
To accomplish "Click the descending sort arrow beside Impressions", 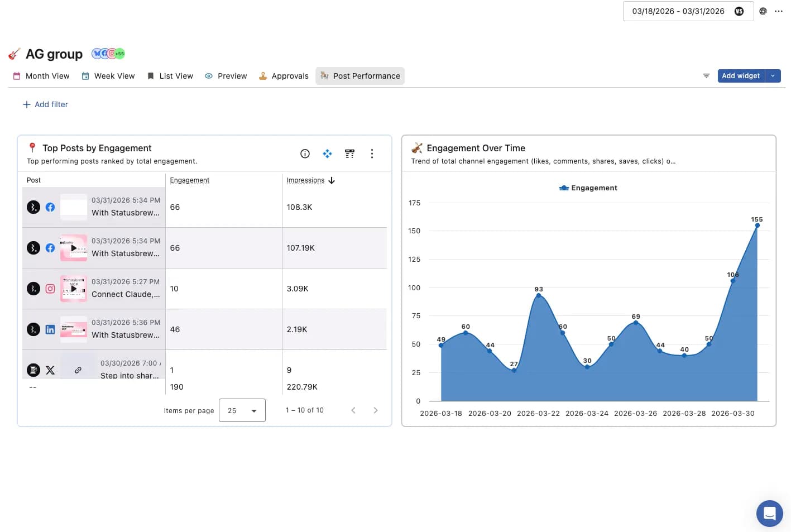I will point(332,180).
